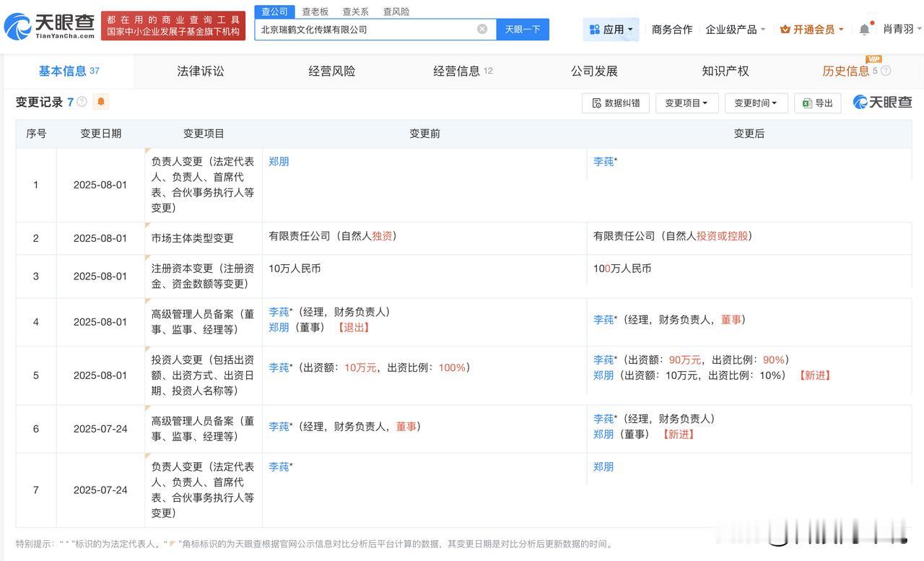The height and width of the screenshot is (561, 924).
Task: Open the 应用 apps dropdown
Action: pyautogui.click(x=611, y=30)
